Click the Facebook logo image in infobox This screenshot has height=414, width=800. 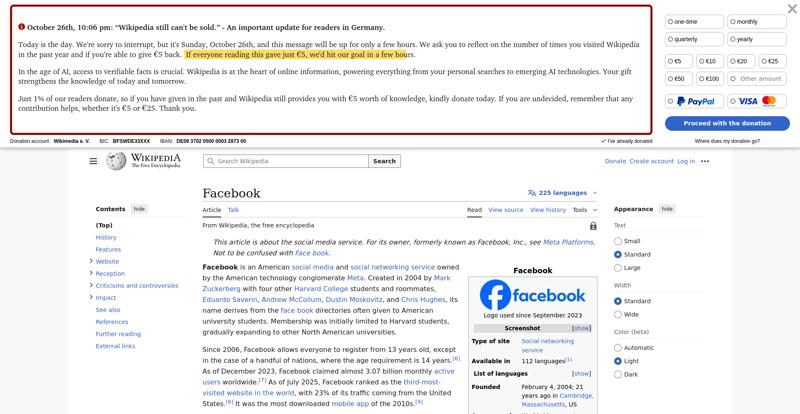532,295
